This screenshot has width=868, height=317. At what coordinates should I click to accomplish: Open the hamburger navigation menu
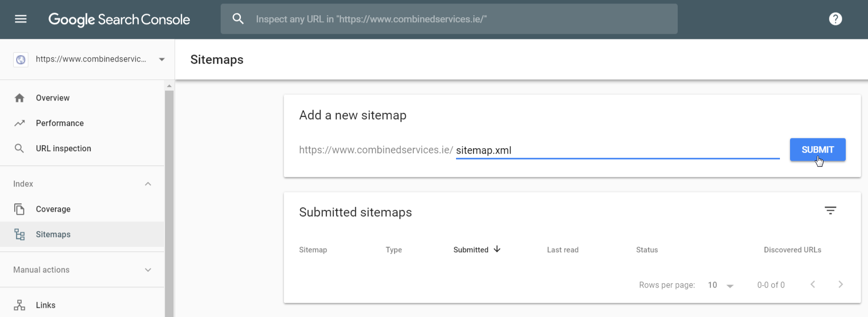point(21,19)
